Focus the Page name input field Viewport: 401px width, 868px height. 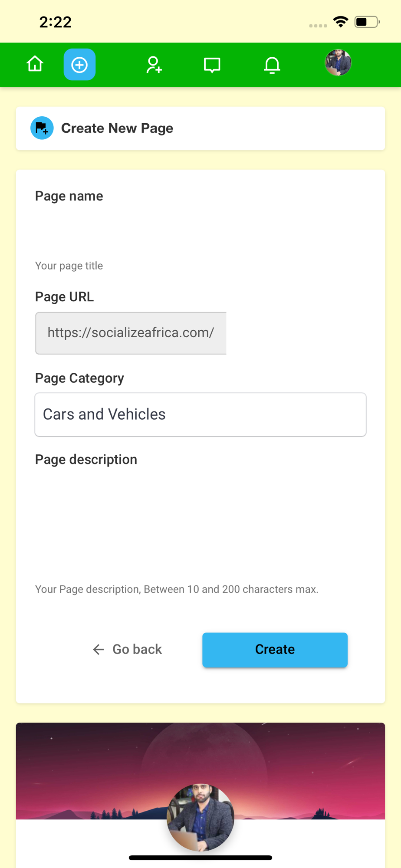pos(200,230)
